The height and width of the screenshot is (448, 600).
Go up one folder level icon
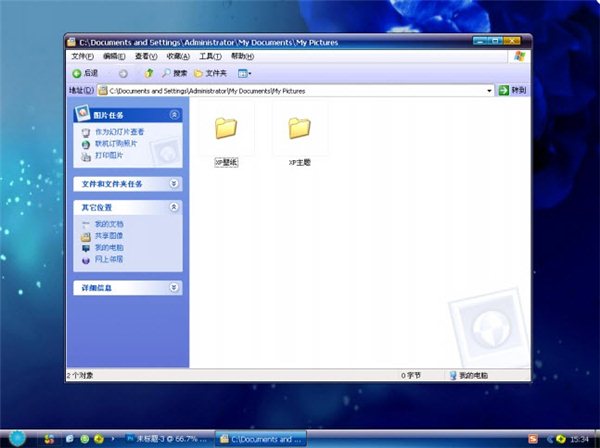click(148, 73)
